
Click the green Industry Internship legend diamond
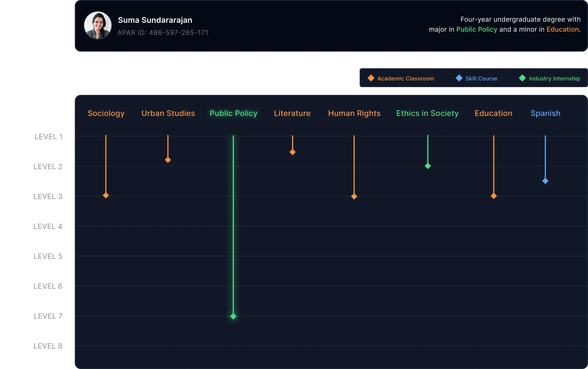[522, 78]
